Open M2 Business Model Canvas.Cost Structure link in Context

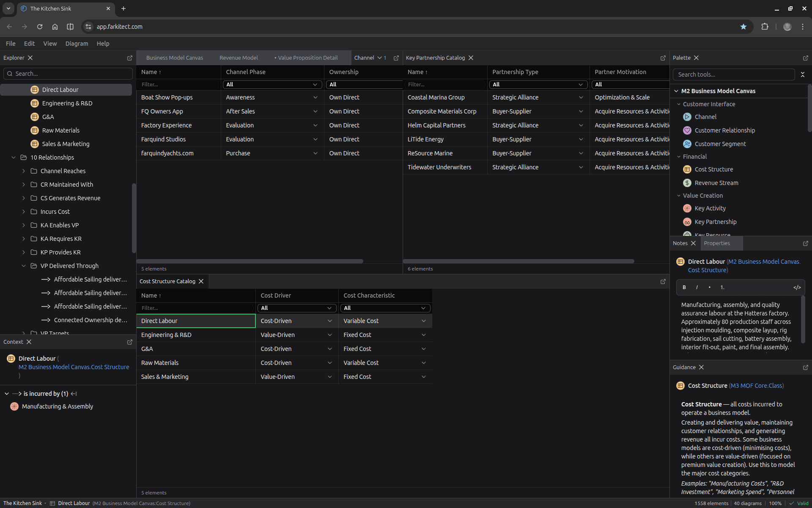[x=74, y=367]
